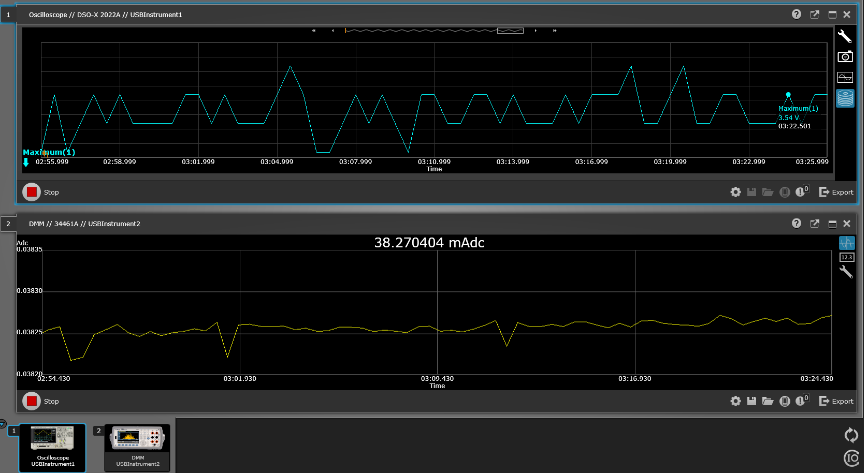Save DMM data with floppy icon

(751, 401)
